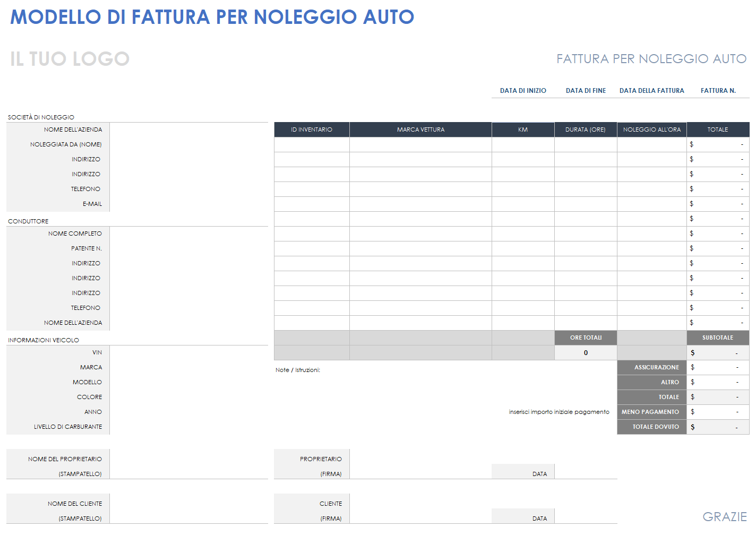Click the 'SUBTOTALE' label cell
Screen dimensions: 756x536
[x=718, y=338]
